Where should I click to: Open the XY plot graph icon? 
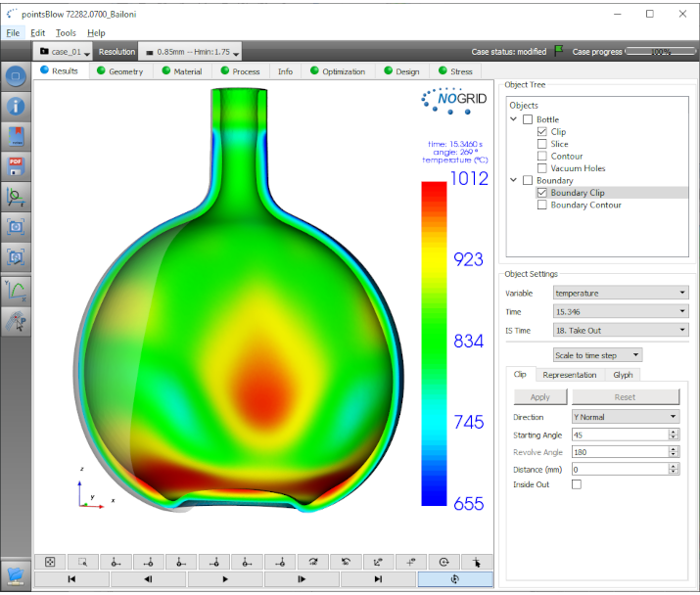16,291
